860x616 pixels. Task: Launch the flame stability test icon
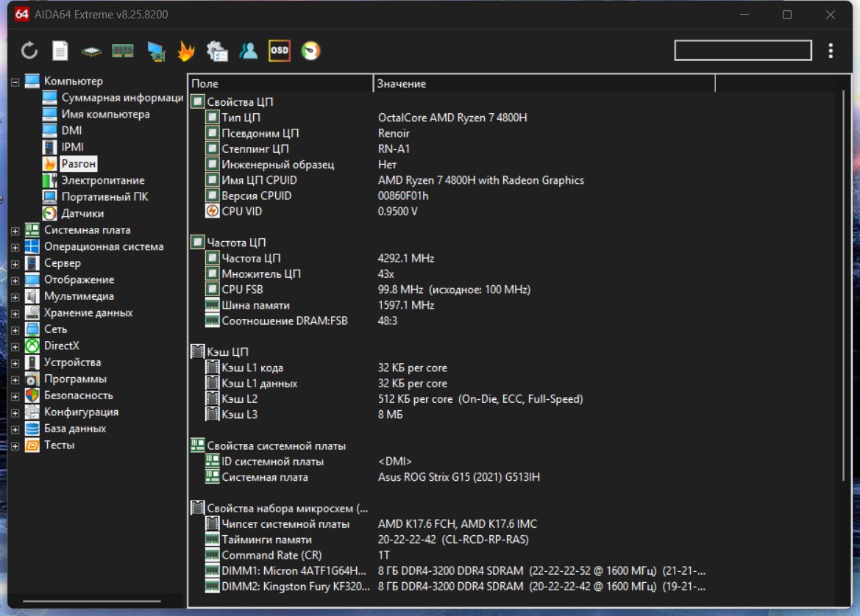pyautogui.click(x=186, y=51)
